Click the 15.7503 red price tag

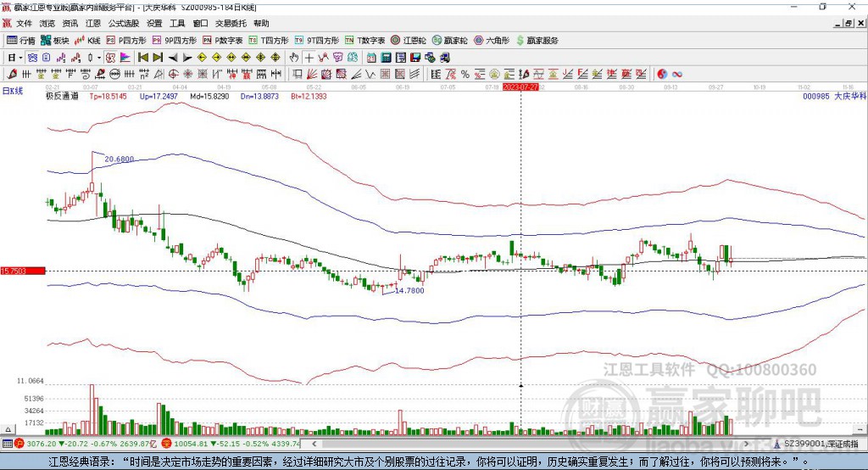(23, 271)
